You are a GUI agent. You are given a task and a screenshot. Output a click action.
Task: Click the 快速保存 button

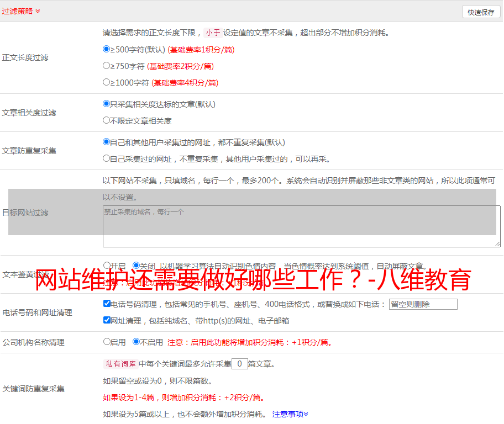tap(481, 12)
